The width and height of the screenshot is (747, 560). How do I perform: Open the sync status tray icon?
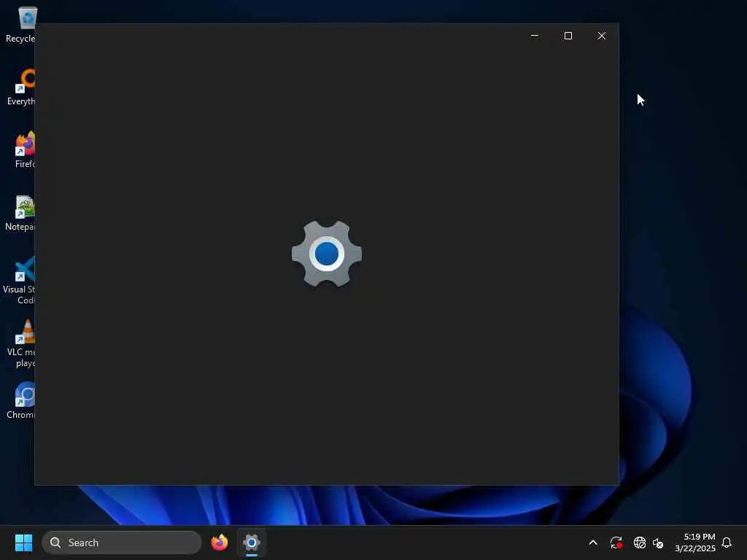(x=616, y=542)
